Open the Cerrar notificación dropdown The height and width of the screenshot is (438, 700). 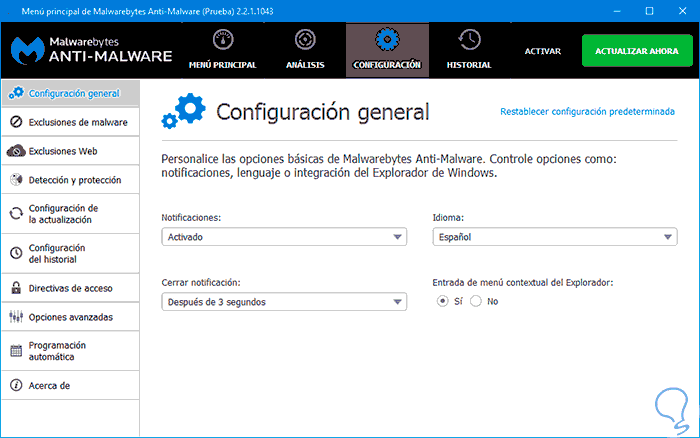pyautogui.click(x=284, y=302)
